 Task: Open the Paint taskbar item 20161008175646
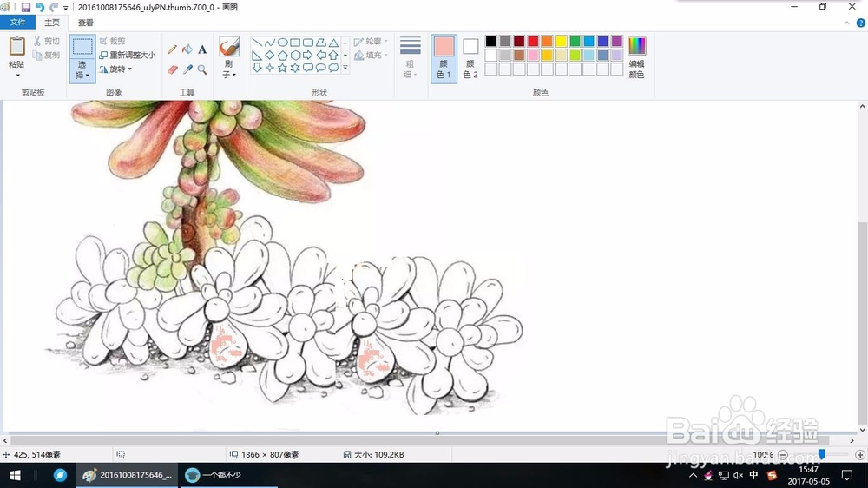128,475
